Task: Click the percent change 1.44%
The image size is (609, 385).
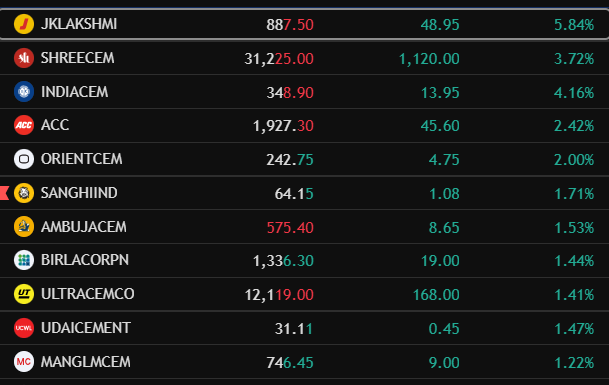Action: pos(574,261)
